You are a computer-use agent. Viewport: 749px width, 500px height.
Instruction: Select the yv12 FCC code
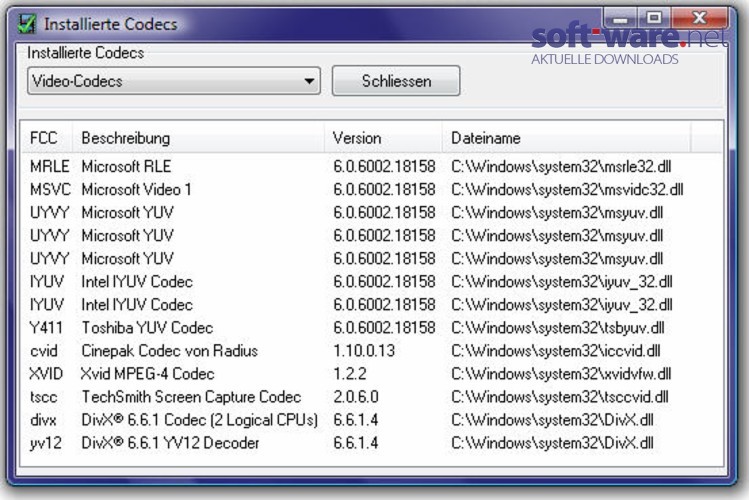point(46,443)
